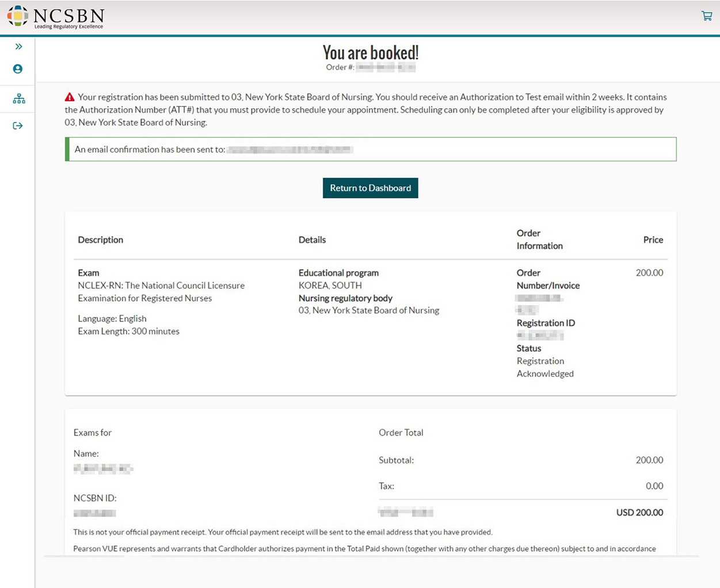Click the NCSBN logo
Viewport: 720px width, 588px height.
tap(56, 17)
